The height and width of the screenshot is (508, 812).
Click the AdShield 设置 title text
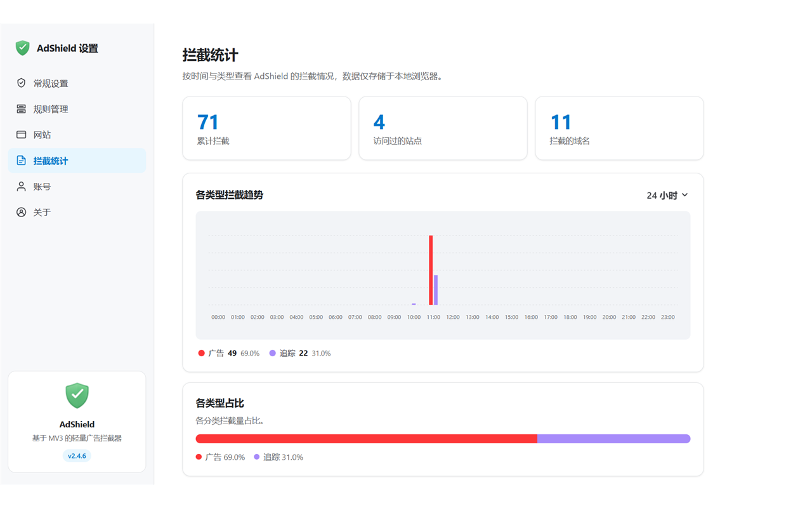[x=67, y=48]
